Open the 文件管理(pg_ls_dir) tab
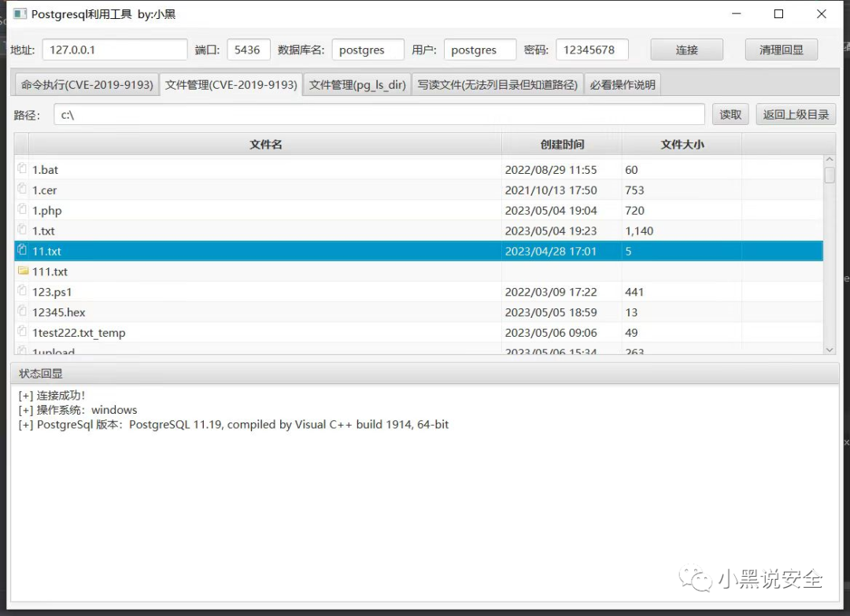 [357, 84]
